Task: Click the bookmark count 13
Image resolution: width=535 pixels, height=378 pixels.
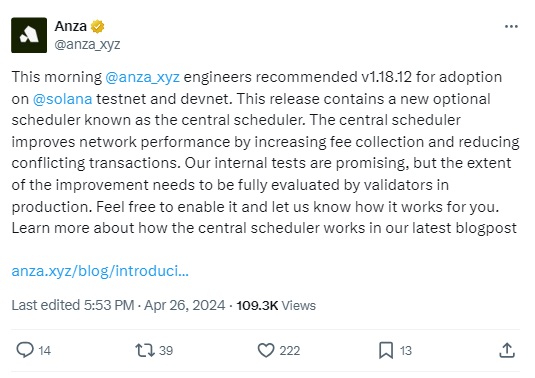Action: [406, 351]
